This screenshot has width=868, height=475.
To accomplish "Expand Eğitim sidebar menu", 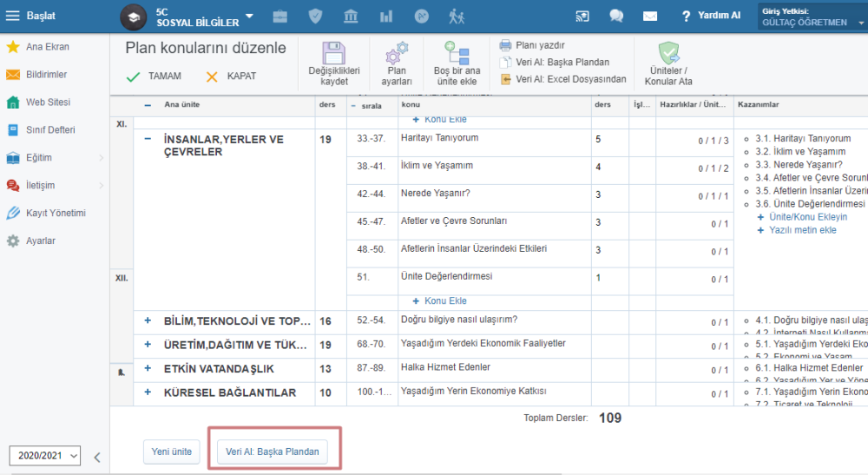I will [54, 158].
